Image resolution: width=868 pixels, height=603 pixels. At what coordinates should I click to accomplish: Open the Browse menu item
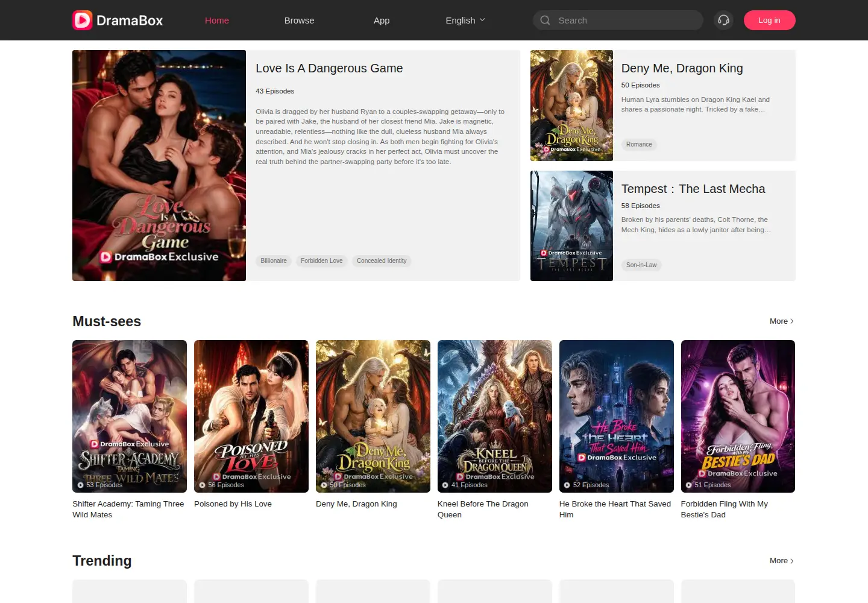click(x=300, y=21)
